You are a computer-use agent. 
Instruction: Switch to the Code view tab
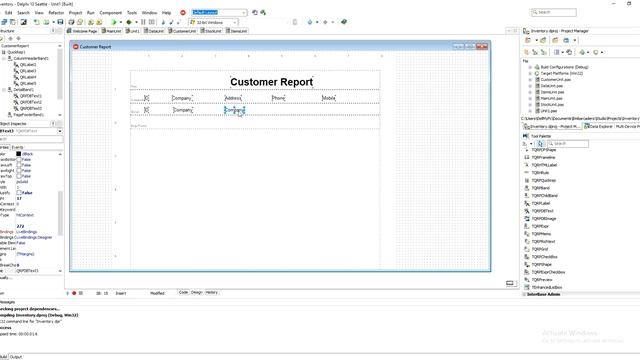pos(183,293)
